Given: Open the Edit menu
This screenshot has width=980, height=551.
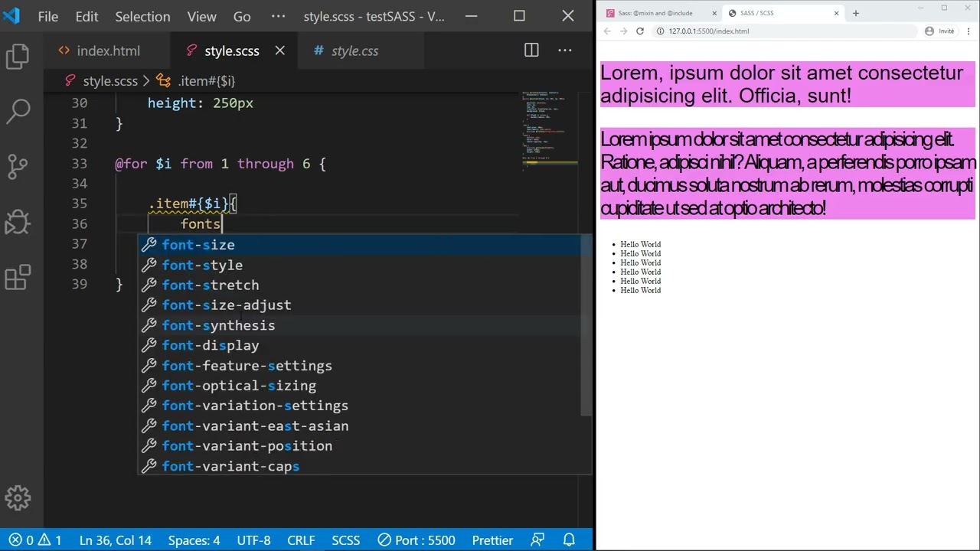Looking at the screenshot, I should [87, 16].
